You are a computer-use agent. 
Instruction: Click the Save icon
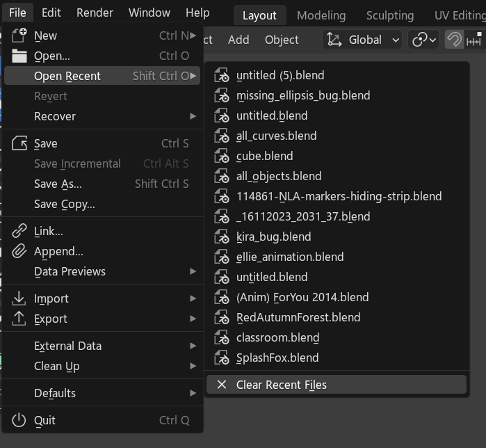(19, 143)
